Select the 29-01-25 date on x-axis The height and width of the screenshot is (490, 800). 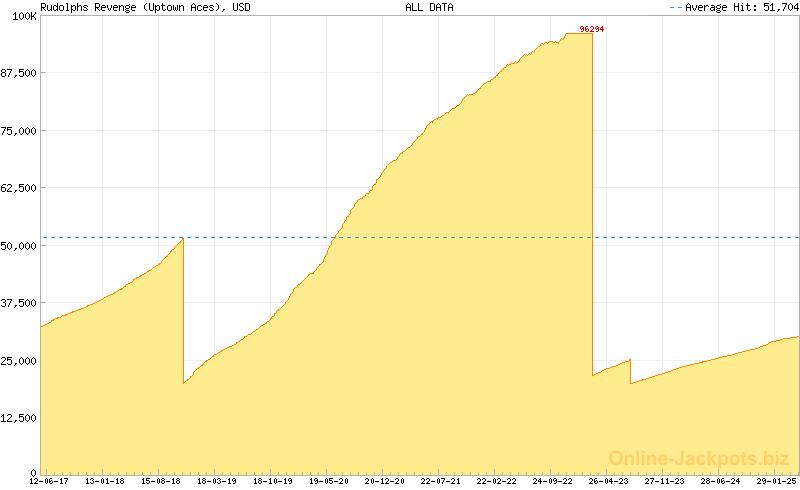[775, 481]
